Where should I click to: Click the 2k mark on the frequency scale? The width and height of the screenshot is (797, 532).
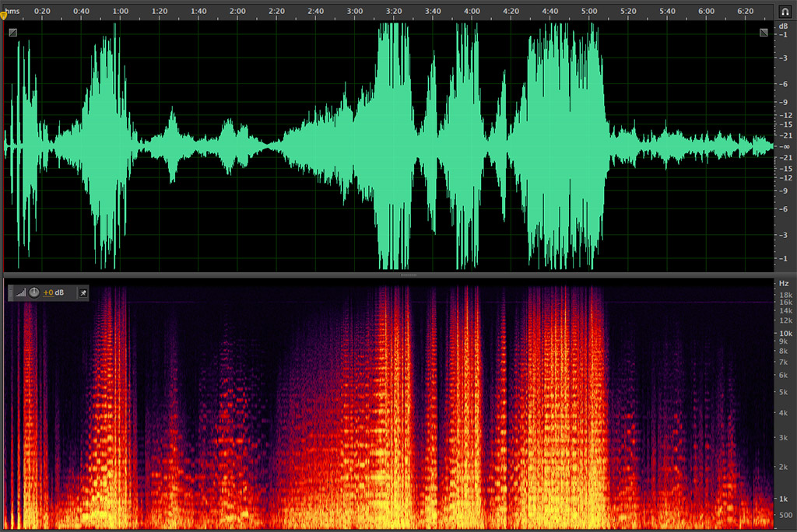pyautogui.click(x=784, y=467)
